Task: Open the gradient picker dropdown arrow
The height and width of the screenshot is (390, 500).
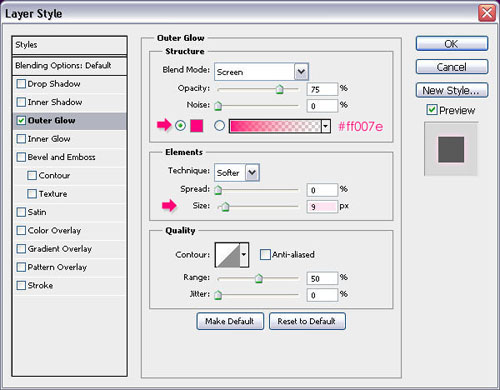Action: coord(326,126)
